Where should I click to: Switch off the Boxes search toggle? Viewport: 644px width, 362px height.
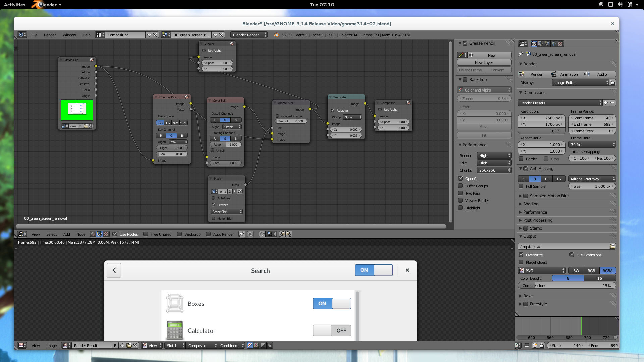click(332, 303)
